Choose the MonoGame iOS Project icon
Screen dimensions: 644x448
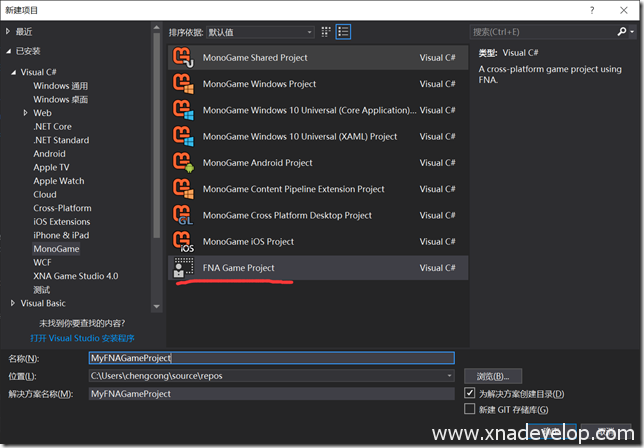click(x=183, y=241)
